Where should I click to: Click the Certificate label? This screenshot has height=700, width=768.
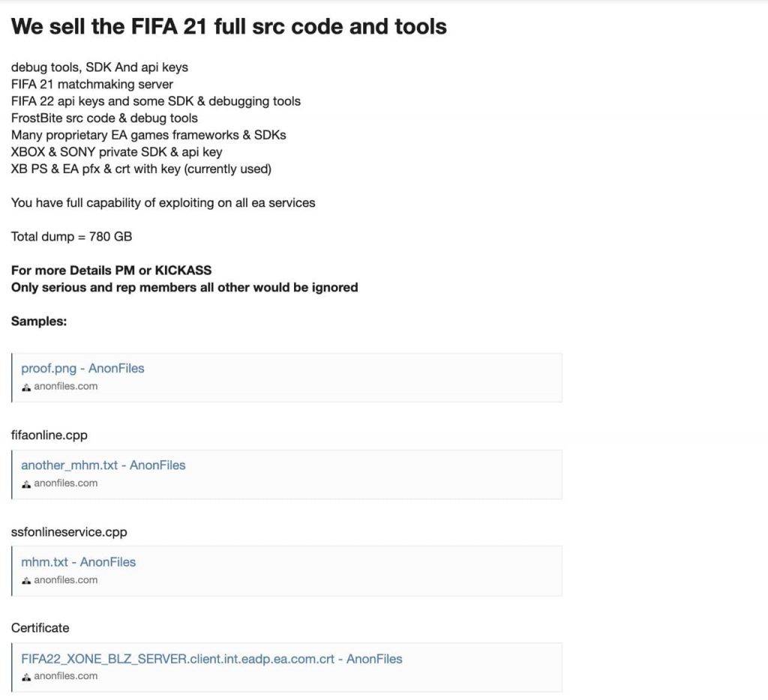40,628
